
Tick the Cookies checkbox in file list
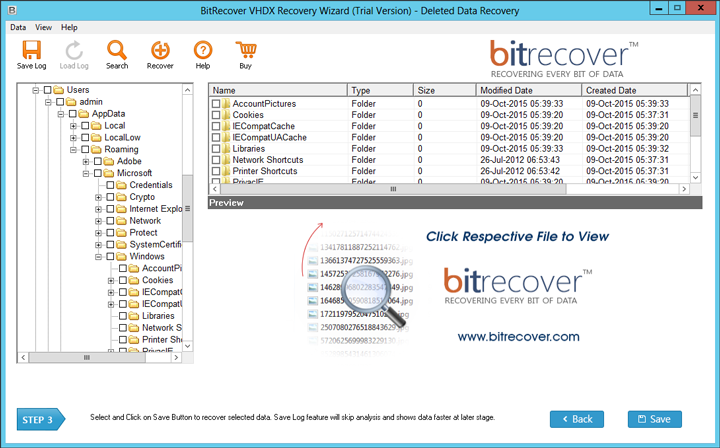coord(216,115)
